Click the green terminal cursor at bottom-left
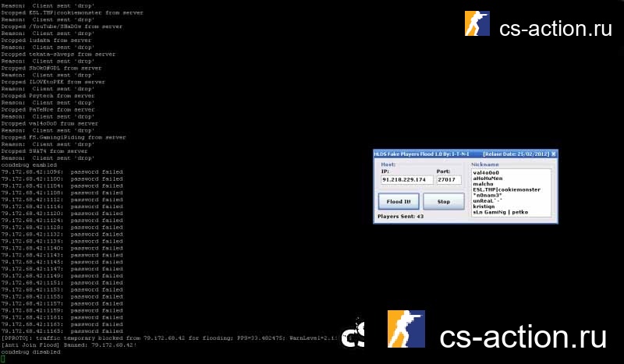Image resolution: width=624 pixels, height=364 pixels. tap(3, 358)
